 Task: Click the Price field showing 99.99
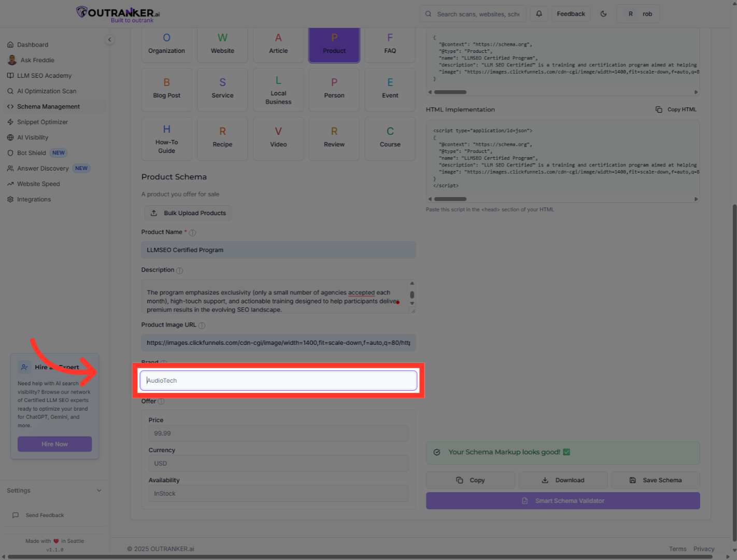point(278,433)
